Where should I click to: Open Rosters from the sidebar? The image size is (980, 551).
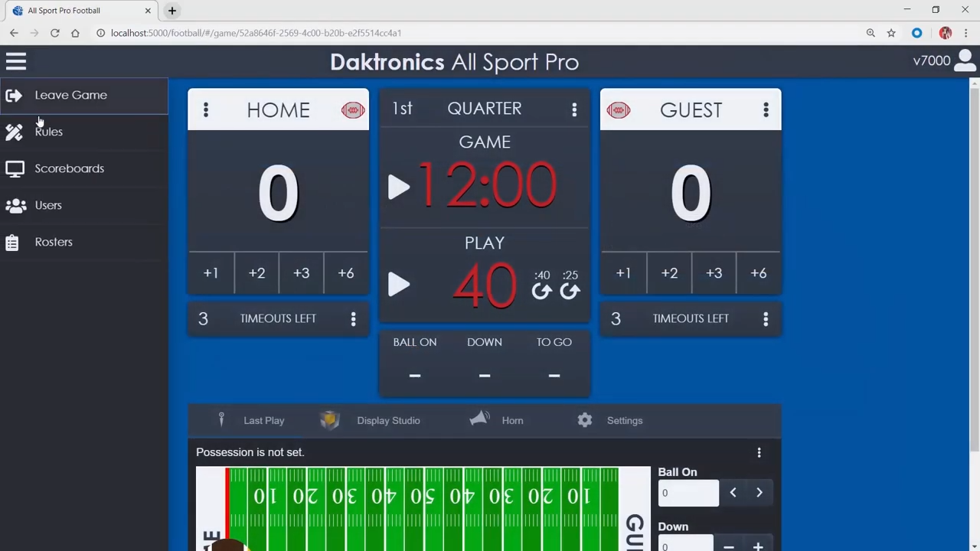pos(54,242)
